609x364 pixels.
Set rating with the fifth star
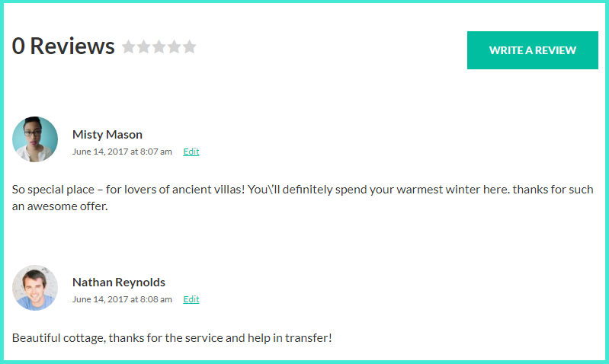point(189,46)
